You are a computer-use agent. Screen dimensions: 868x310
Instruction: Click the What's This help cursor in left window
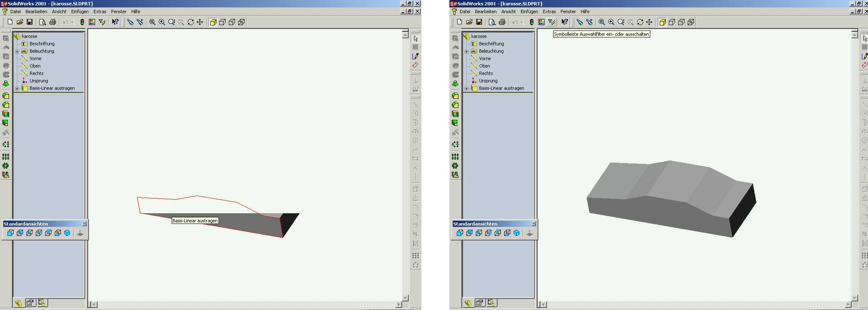[x=115, y=22]
